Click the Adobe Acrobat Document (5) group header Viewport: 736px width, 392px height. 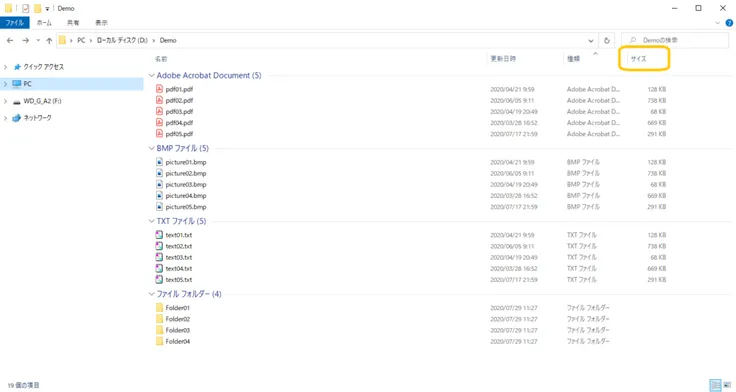point(209,75)
